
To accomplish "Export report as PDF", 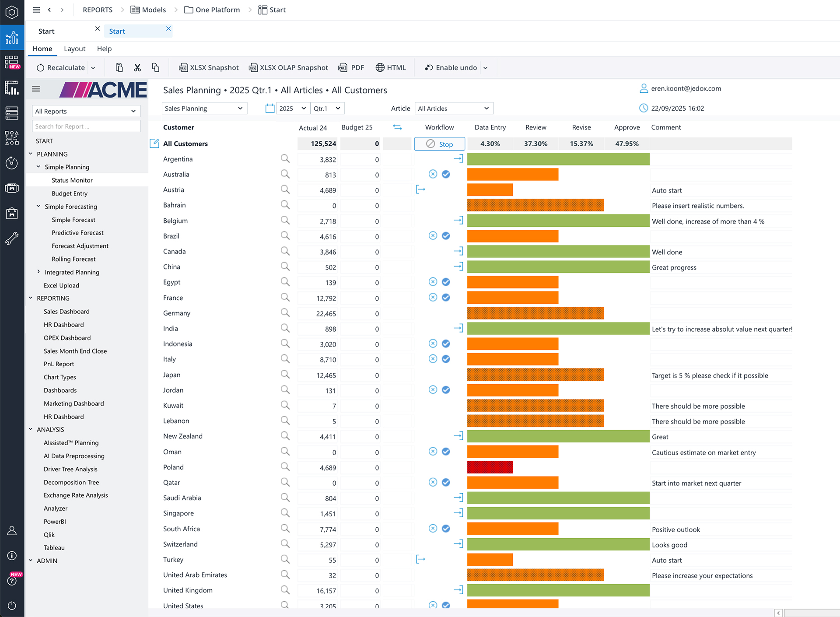I will [351, 67].
